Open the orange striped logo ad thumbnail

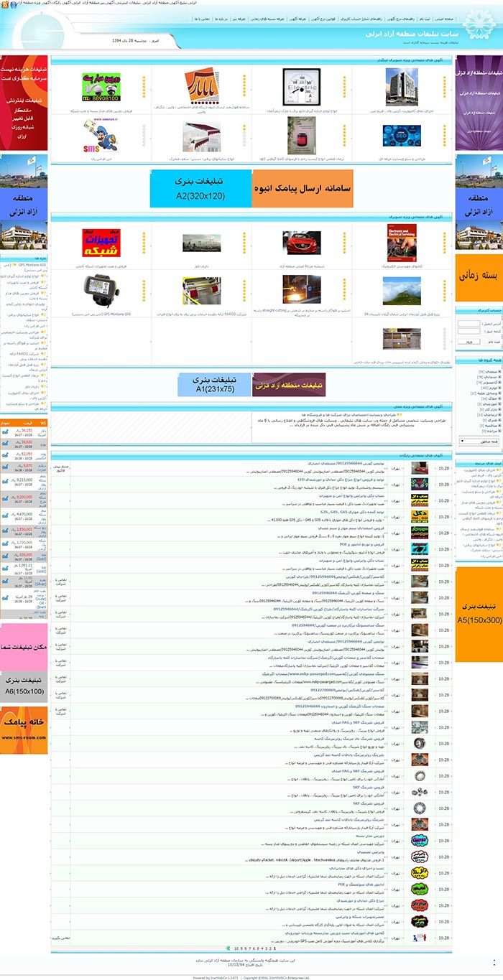(201, 88)
